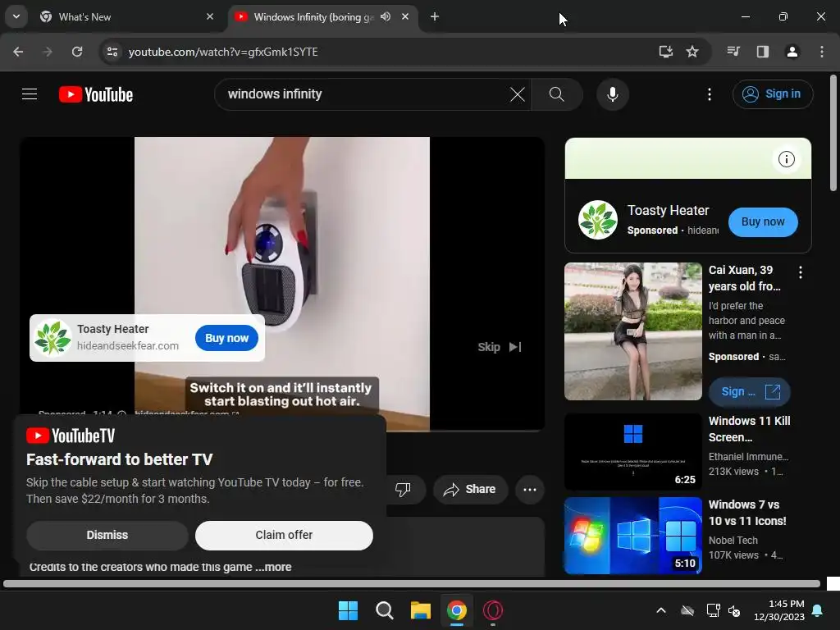Open YouTube settings three-dot menu
The width and height of the screenshot is (840, 630).
[710, 94]
